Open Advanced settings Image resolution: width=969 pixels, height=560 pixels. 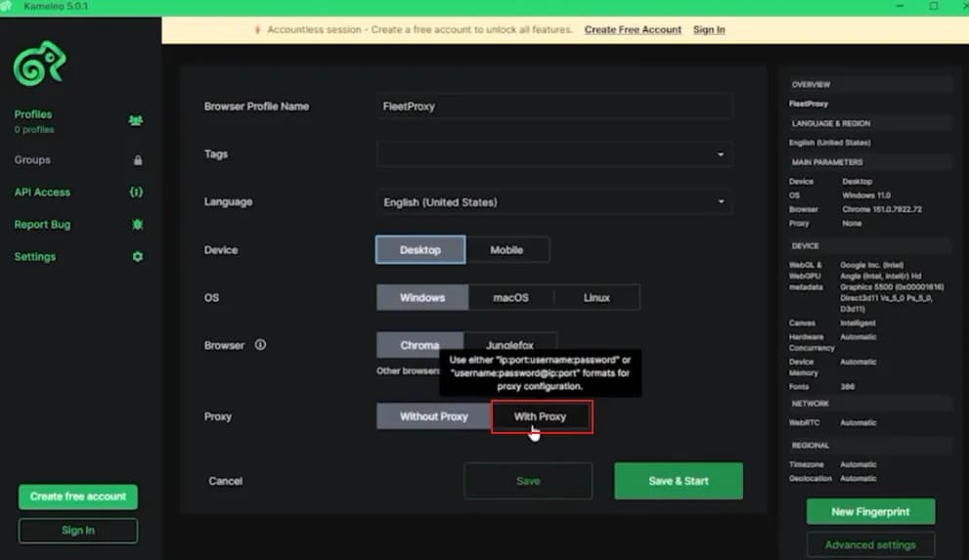pyautogui.click(x=870, y=544)
